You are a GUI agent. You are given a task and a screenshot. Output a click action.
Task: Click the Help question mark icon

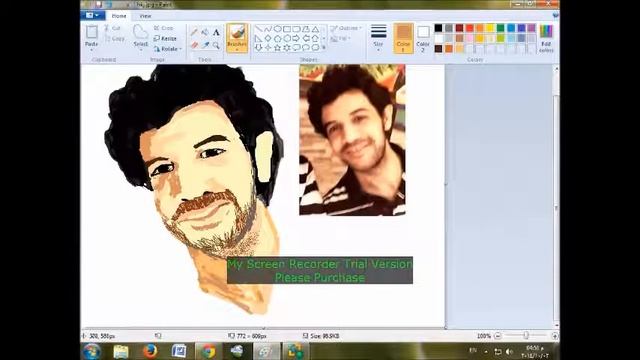point(555,16)
